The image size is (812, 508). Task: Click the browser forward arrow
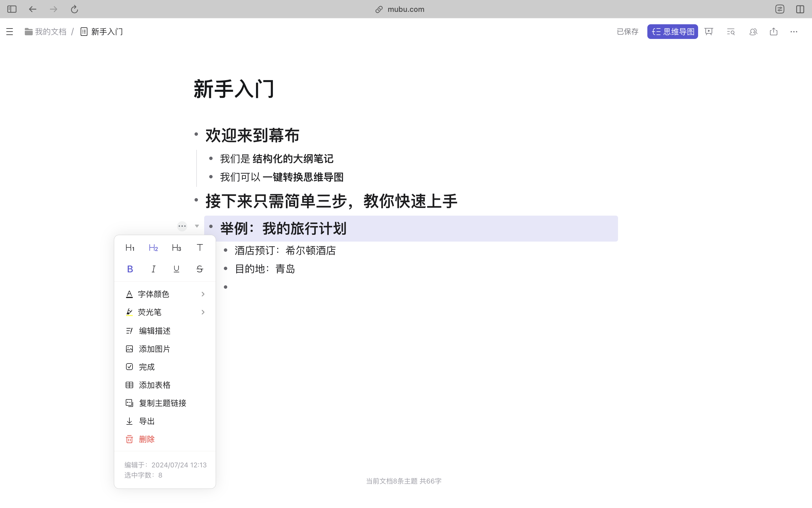point(53,9)
